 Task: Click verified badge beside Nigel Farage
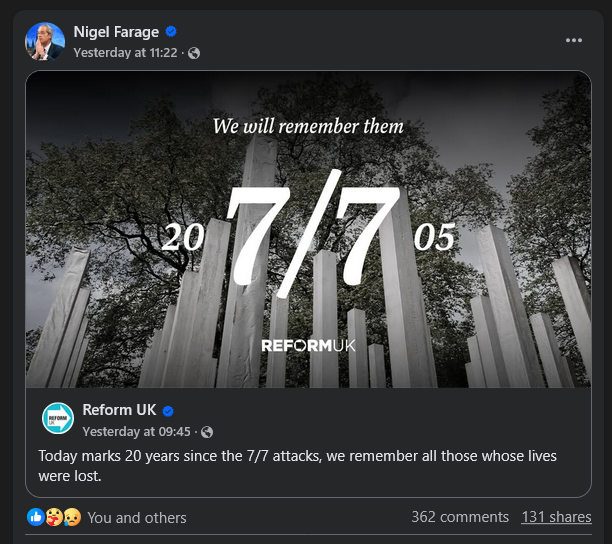click(x=171, y=32)
